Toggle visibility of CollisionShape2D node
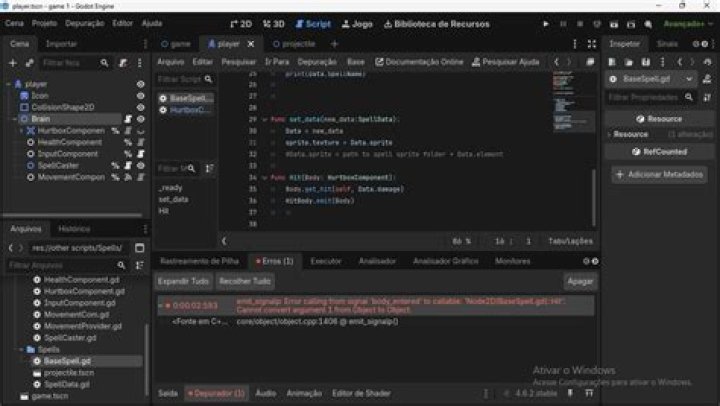720x406 pixels. point(141,107)
